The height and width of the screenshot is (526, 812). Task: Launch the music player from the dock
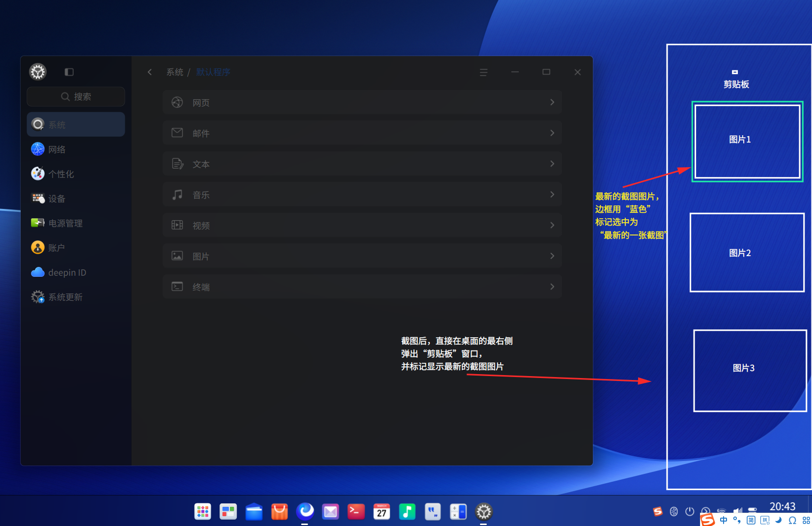click(407, 512)
